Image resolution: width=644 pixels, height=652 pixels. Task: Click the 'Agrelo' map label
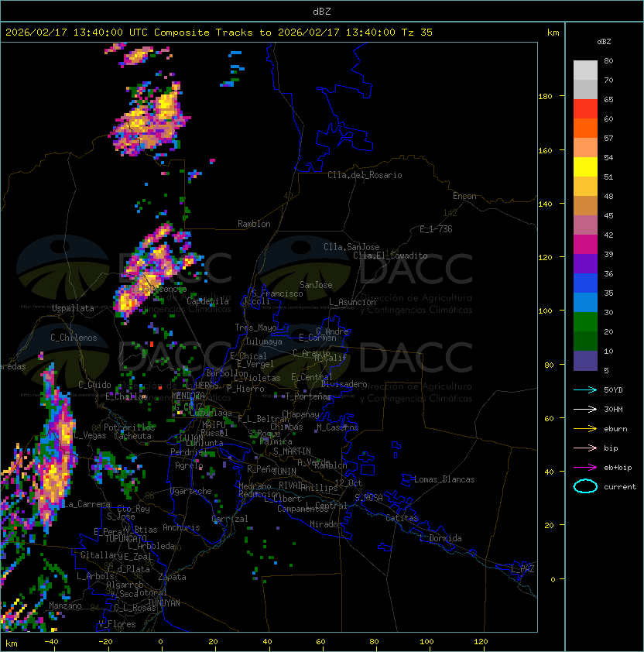pos(189,465)
